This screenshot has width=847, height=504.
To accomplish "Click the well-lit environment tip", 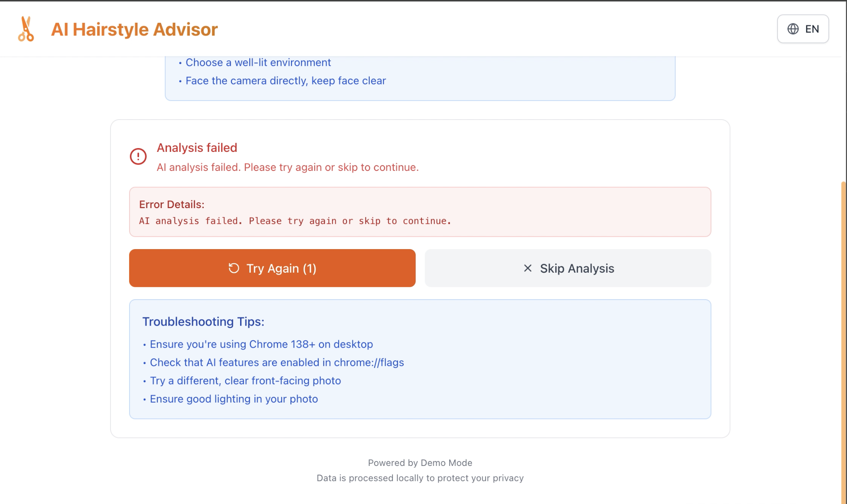I will [258, 62].
